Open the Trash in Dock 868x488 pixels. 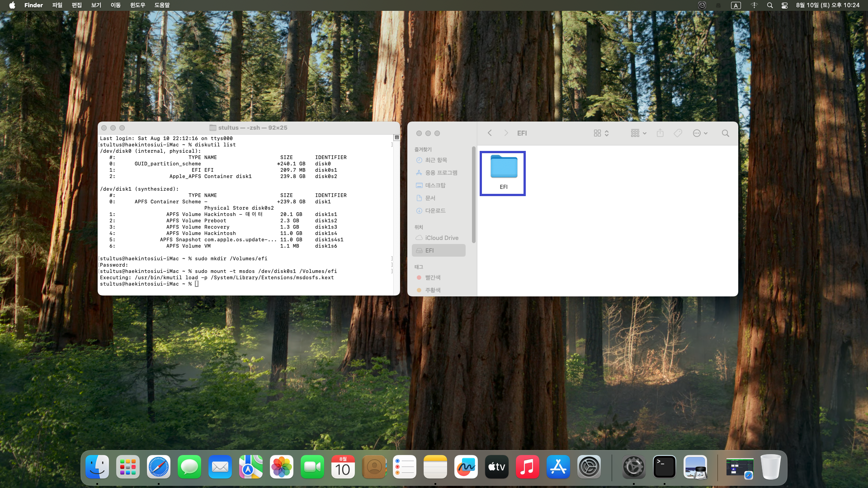pos(770,467)
